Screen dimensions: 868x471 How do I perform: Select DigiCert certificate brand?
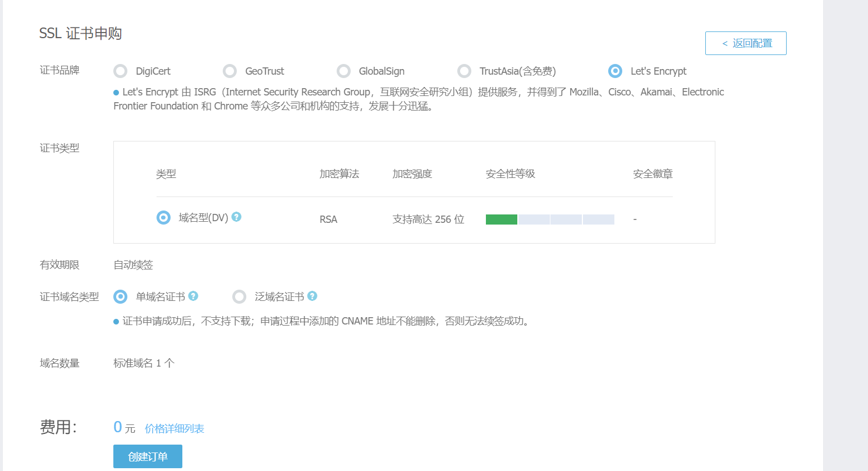coord(120,71)
